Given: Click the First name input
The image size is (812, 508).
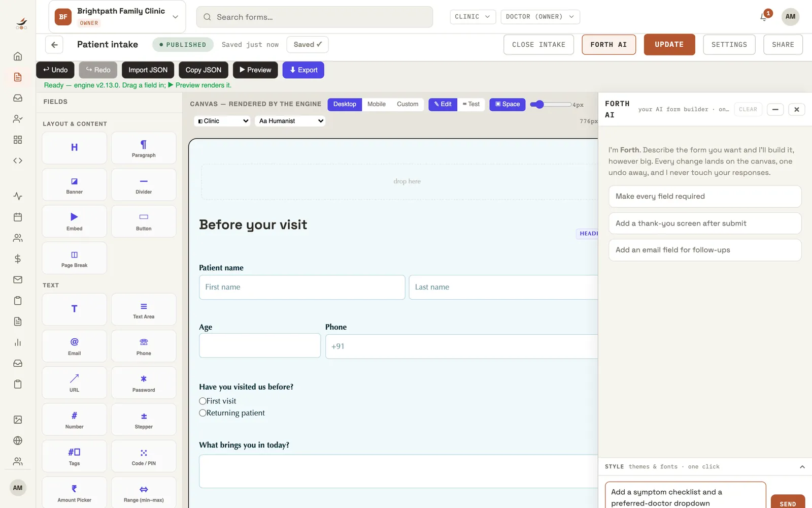Looking at the screenshot, I should click(x=302, y=287).
